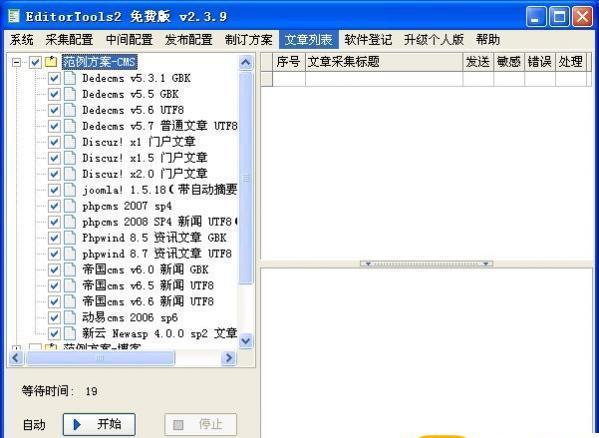
Task: Click the wait time value 19
Action: coord(91,392)
